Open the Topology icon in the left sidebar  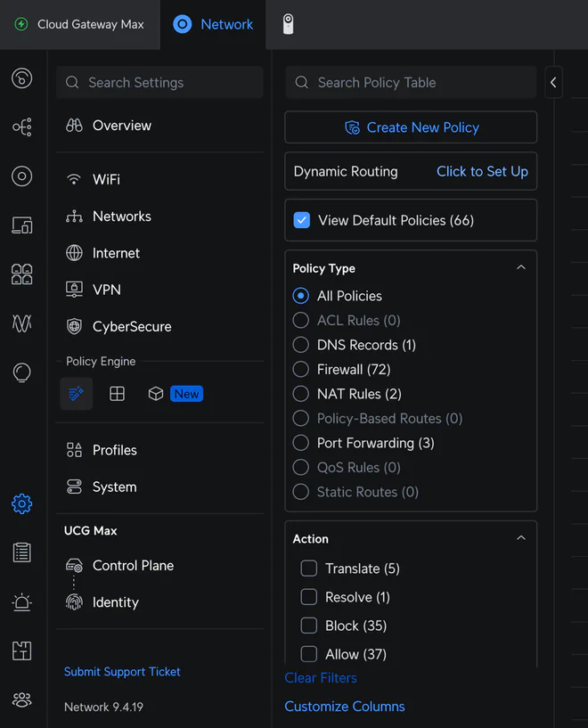click(x=21, y=127)
